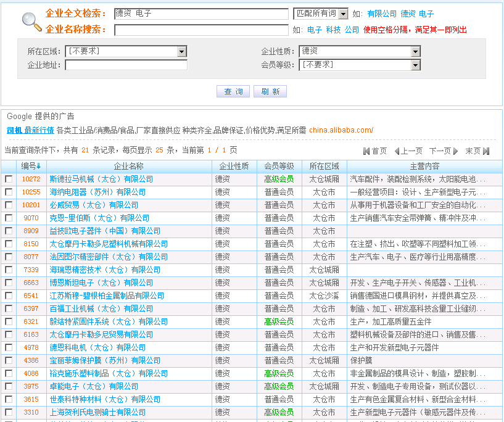Check the checkbox for 克恩-里伯斯 row

pyautogui.click(x=7, y=218)
